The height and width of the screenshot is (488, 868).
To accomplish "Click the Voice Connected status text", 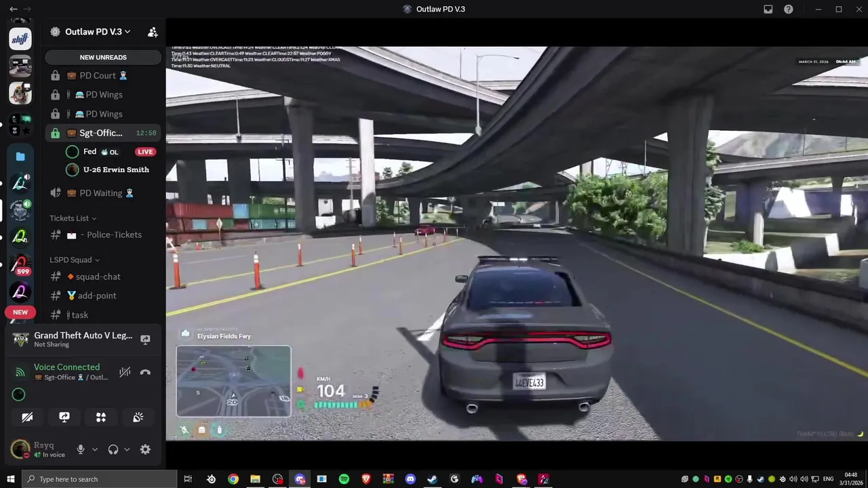I will [66, 367].
